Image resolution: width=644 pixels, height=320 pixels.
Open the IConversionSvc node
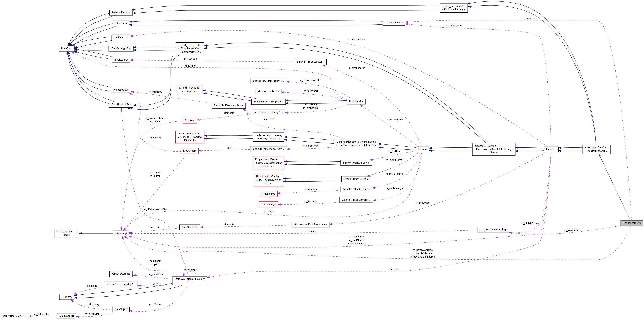(394, 22)
